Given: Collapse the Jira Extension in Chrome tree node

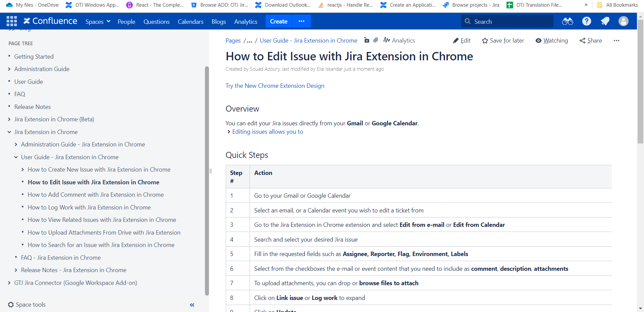Looking at the screenshot, I should click(9, 132).
